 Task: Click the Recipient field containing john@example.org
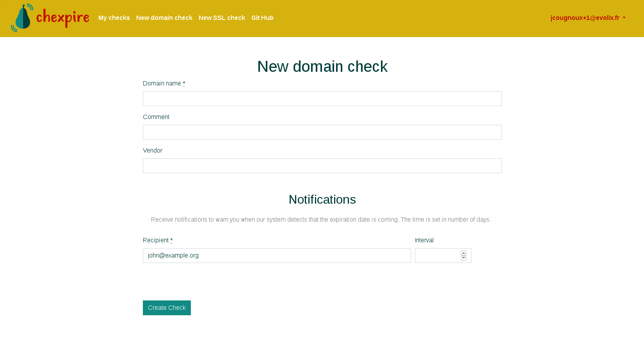coord(277,256)
